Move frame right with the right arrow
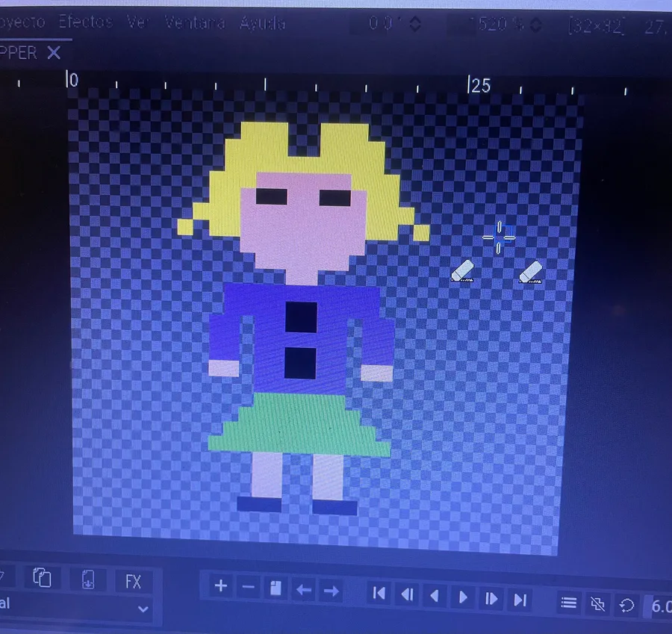Viewport: 672px width, 634px height. (x=331, y=591)
